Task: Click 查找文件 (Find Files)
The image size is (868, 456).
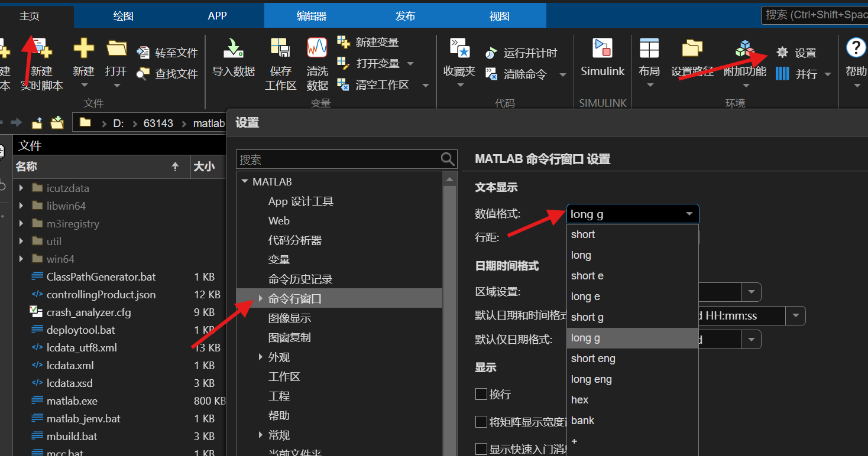Action: coord(167,74)
